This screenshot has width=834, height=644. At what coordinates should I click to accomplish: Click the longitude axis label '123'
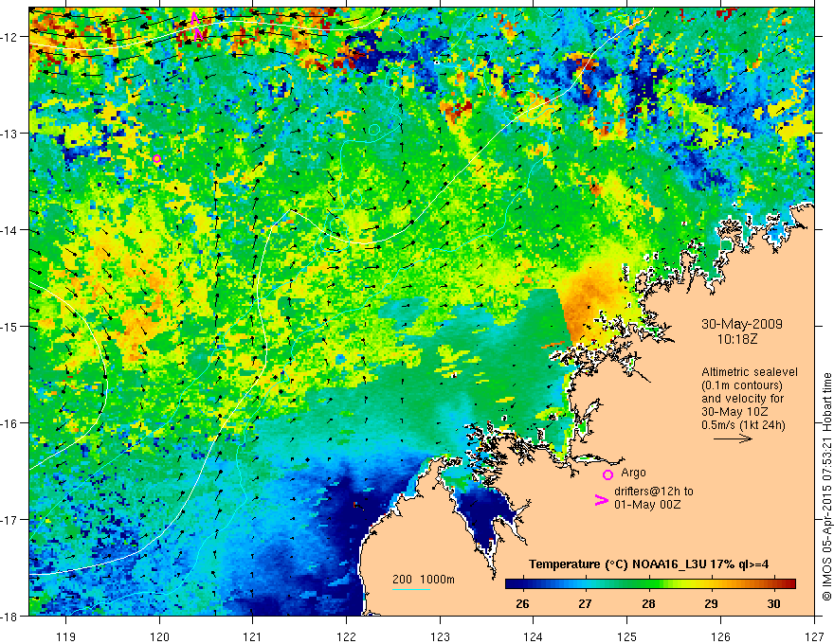[440, 636]
